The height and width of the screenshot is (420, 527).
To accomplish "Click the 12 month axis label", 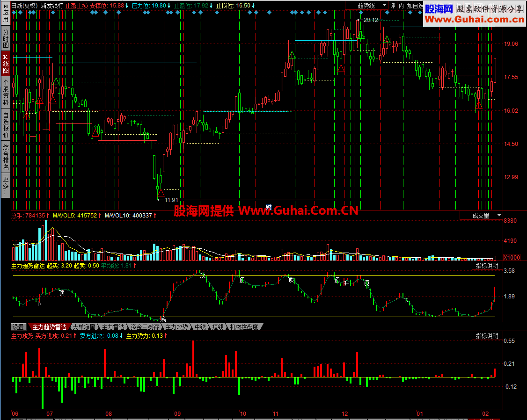I will tap(344, 413).
